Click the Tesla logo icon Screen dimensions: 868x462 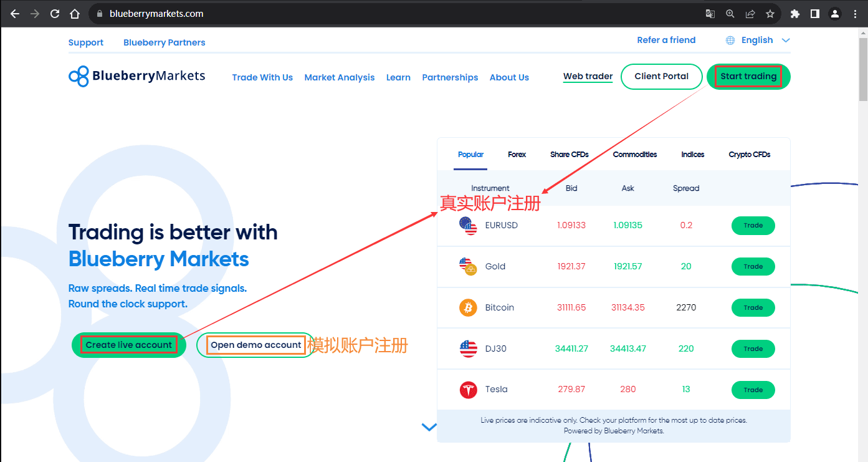point(468,390)
